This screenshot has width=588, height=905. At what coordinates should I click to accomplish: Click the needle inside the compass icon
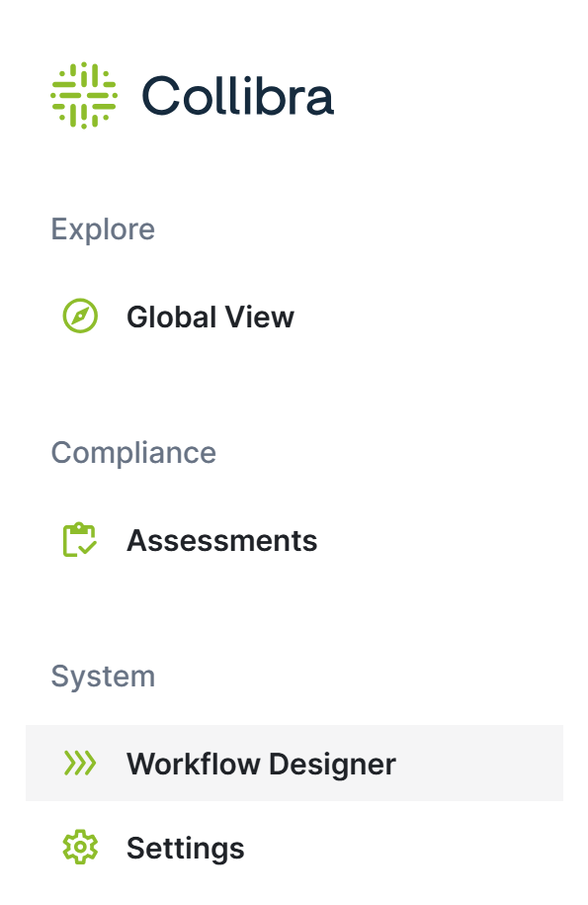[x=80, y=316]
